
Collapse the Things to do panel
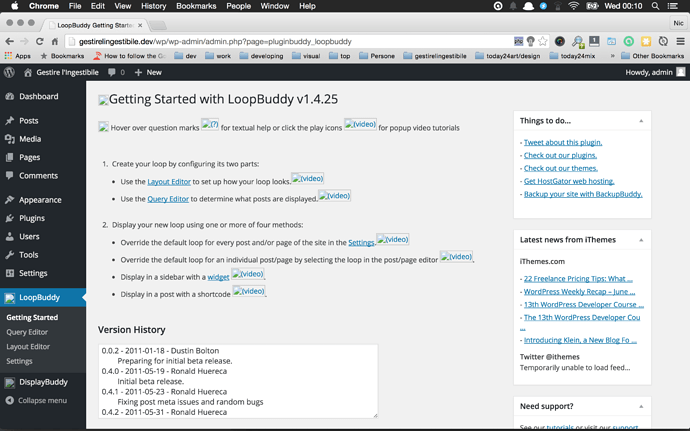641,121
